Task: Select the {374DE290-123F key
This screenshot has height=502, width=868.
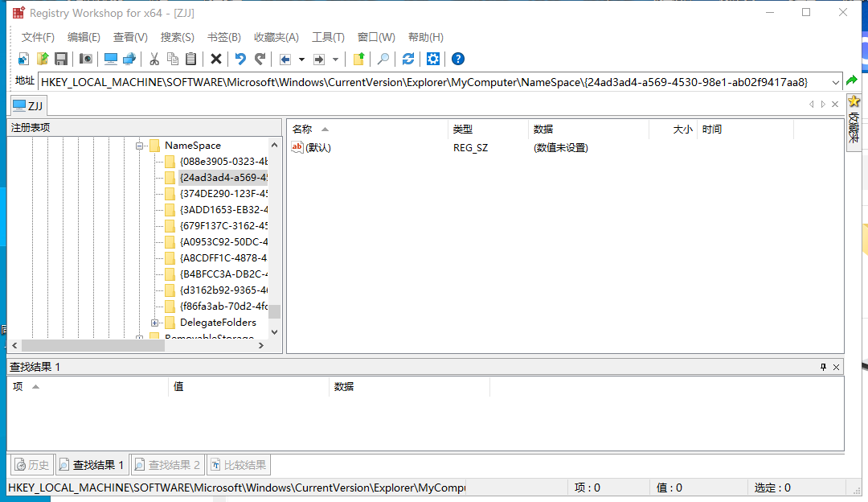Action: (x=223, y=193)
